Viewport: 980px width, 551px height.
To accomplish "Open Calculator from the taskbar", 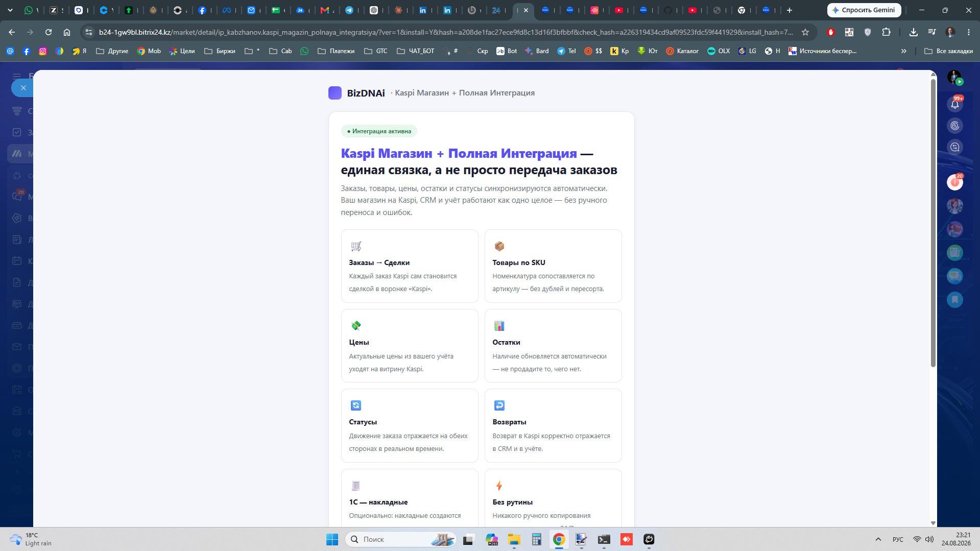I will click(x=536, y=539).
